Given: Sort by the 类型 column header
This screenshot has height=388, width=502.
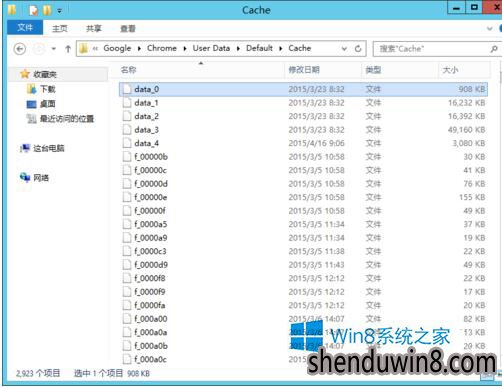Looking at the screenshot, I should click(x=373, y=70).
